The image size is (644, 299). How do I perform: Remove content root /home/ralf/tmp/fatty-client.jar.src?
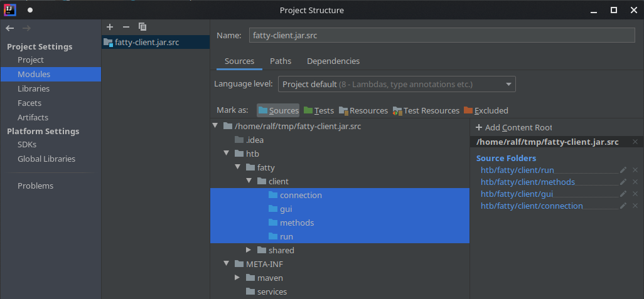635,142
